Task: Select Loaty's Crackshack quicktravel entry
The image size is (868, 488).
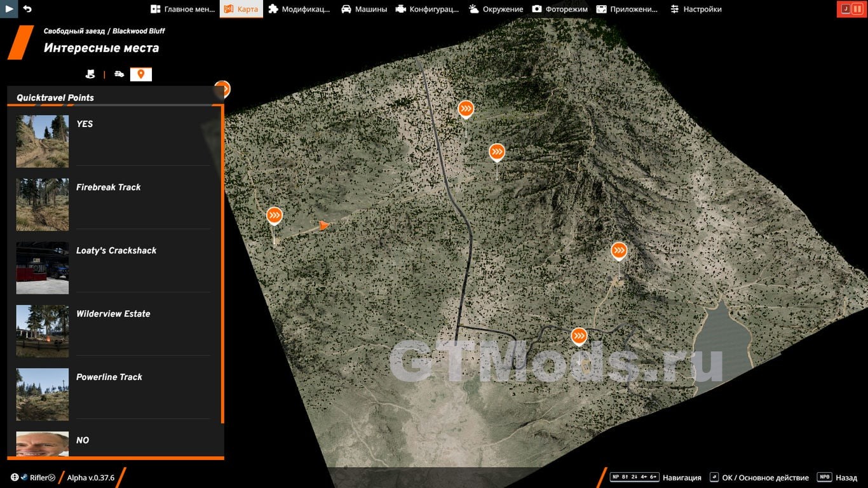Action: [116, 250]
